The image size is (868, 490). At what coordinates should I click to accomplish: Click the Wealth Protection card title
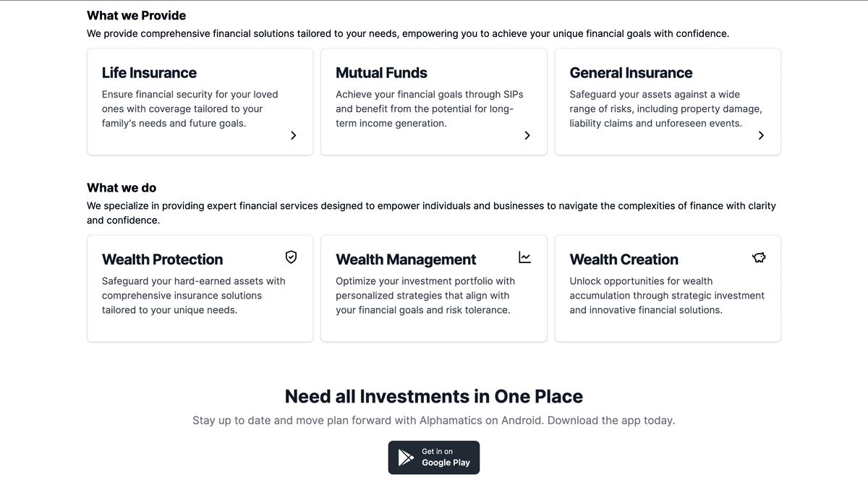(162, 259)
